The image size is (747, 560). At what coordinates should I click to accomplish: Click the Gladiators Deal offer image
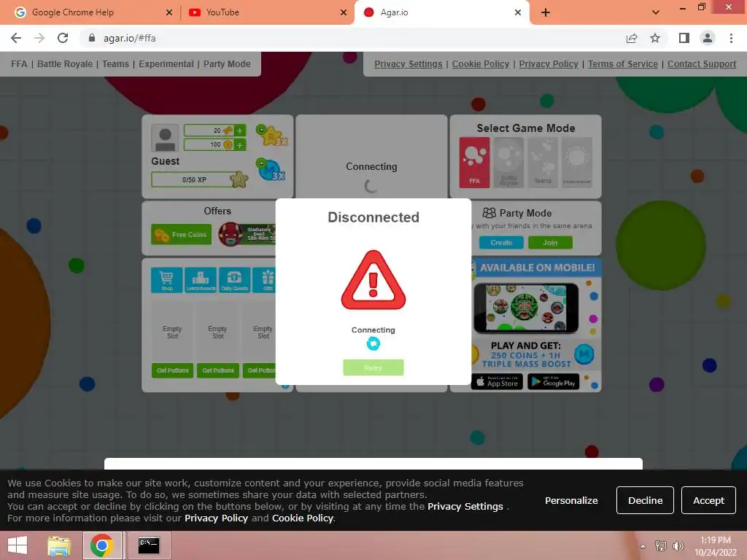247,234
